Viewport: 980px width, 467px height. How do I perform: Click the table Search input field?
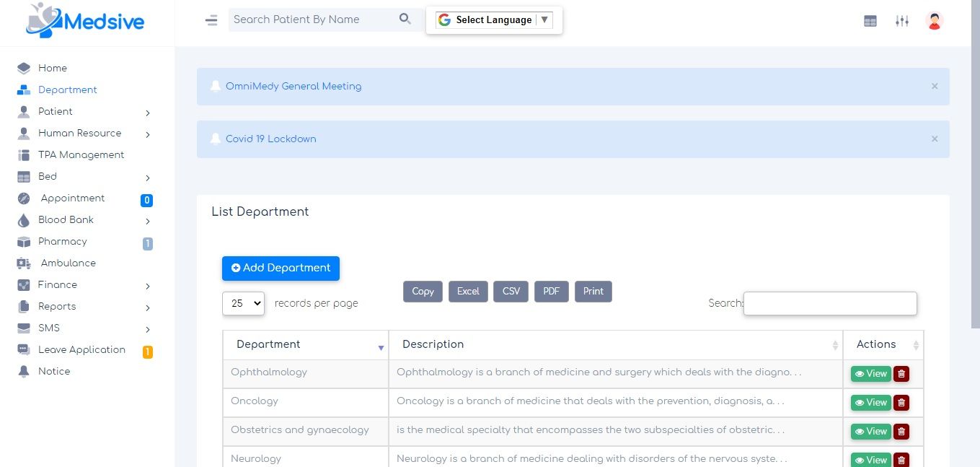pos(830,304)
